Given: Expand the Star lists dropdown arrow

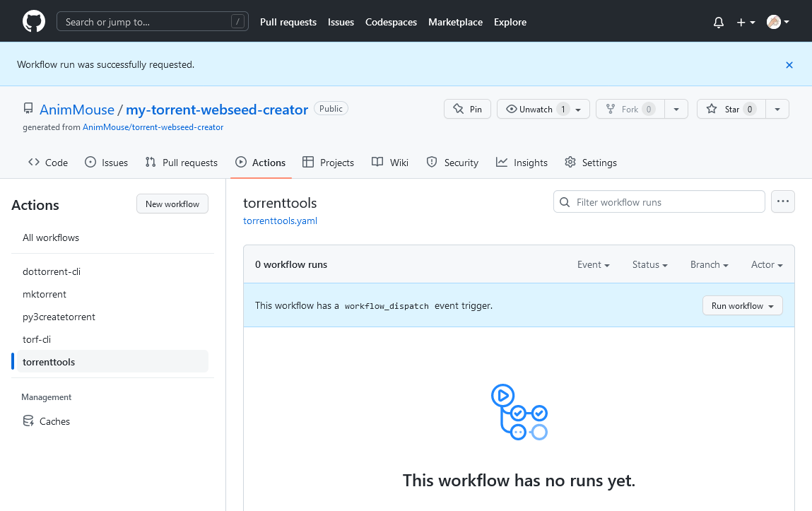Looking at the screenshot, I should pyautogui.click(x=777, y=110).
